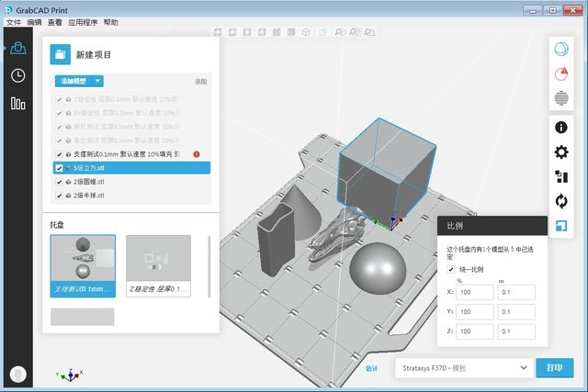
Task: Open the project panel in the sidebar
Action: pos(18,49)
